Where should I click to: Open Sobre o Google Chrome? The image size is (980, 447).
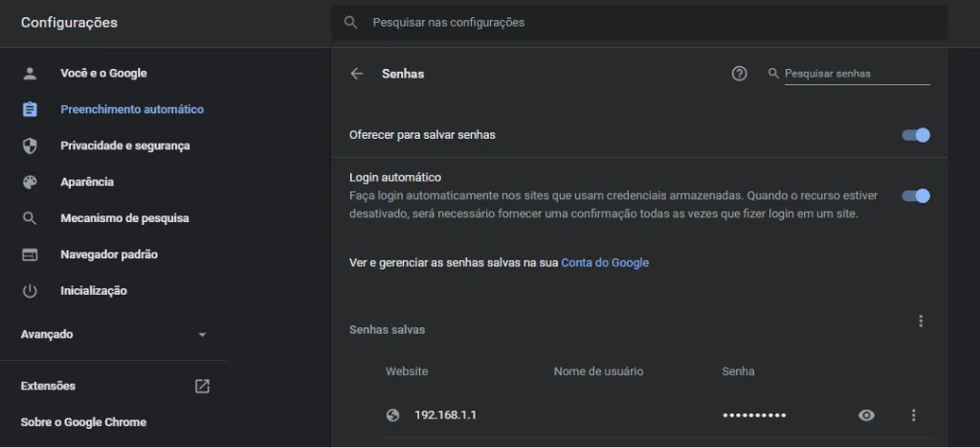point(83,423)
